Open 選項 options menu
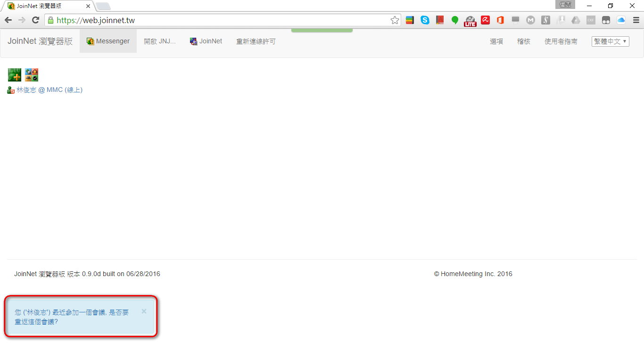The height and width of the screenshot is (343, 644). click(x=496, y=41)
